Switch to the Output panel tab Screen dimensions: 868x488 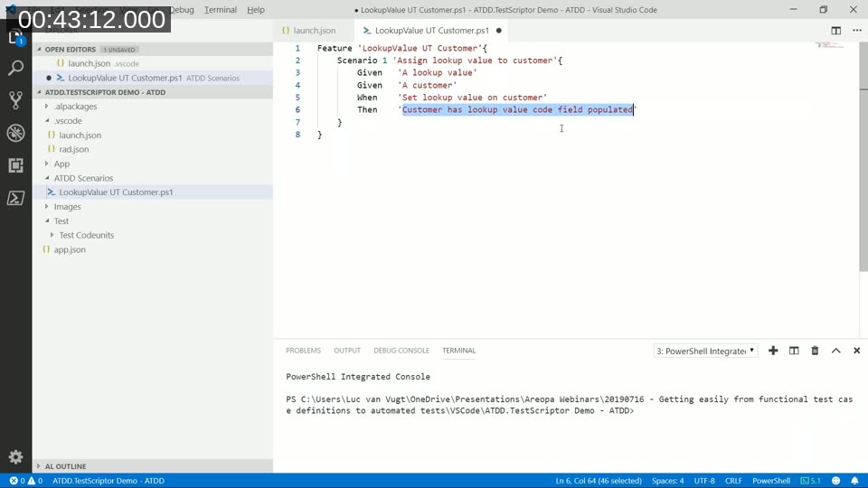pos(347,351)
